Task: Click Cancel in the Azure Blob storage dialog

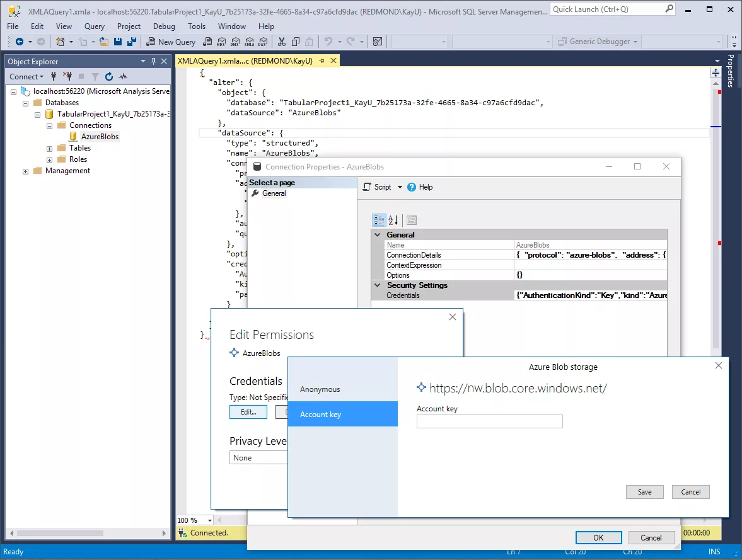Action: 690,492
